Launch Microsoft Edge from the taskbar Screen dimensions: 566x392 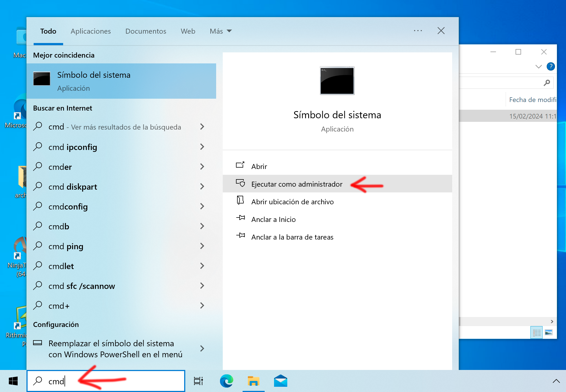pos(226,381)
